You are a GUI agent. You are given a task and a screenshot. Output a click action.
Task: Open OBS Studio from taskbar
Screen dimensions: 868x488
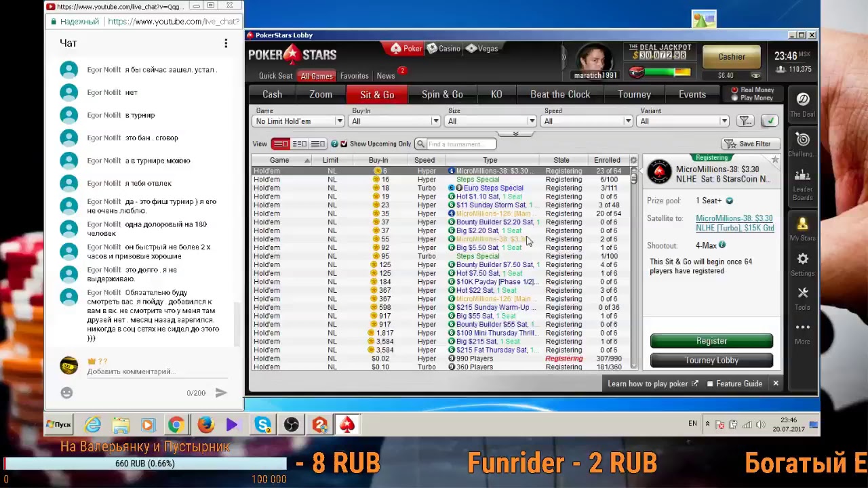coord(291,425)
